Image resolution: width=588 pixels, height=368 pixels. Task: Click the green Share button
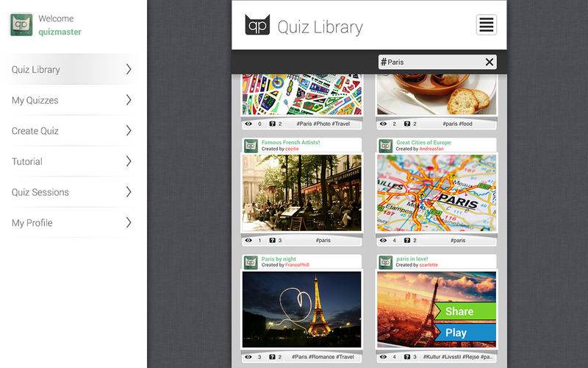point(465,311)
